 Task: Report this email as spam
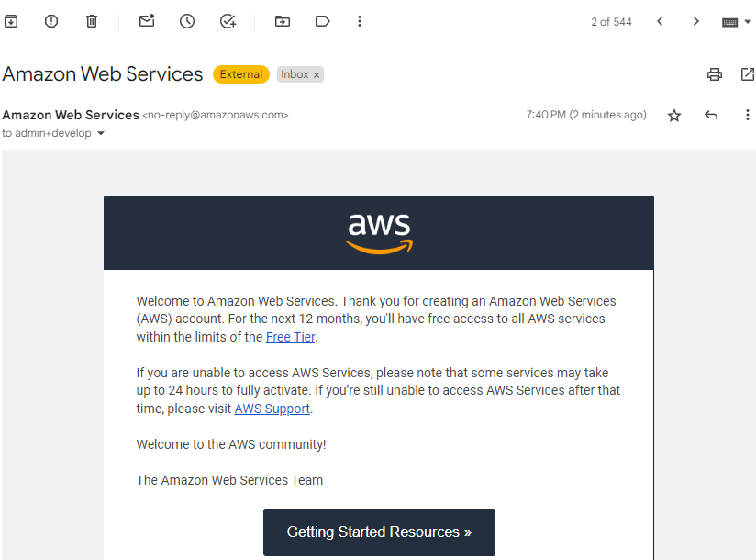(51, 21)
